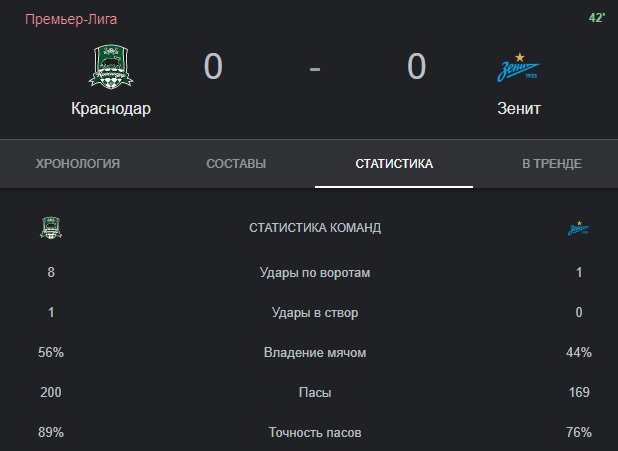Click the Статистика команд heading
Image resolution: width=618 pixels, height=451 pixels.
coord(315,227)
